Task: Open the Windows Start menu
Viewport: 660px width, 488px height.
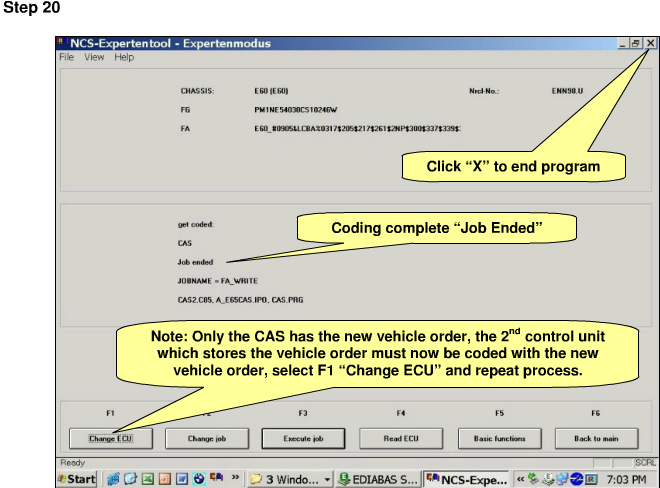Action: pyautogui.click(x=77, y=479)
